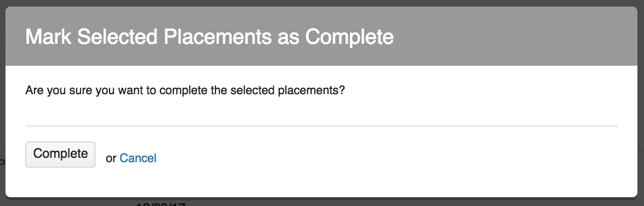Viewport: 644px width, 206px height.
Task: Click the word 'Selected' in the header title
Action: [x=117, y=37]
